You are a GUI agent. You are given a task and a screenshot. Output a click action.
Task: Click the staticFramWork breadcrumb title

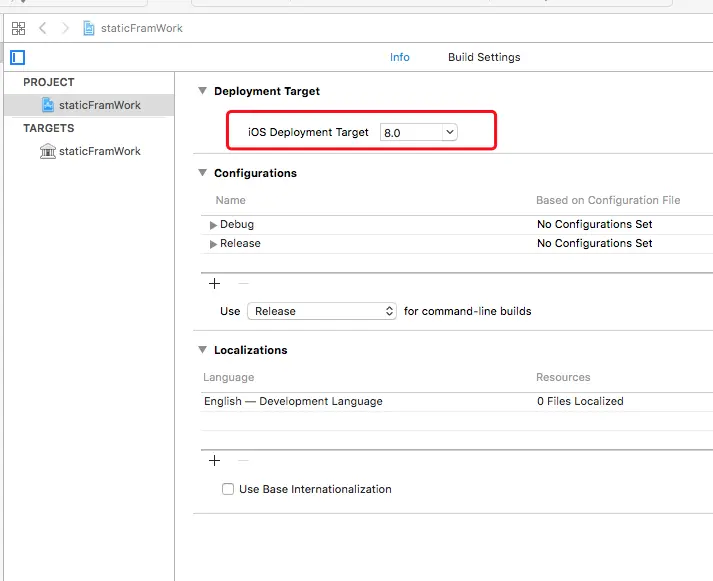pyautogui.click(x=142, y=28)
